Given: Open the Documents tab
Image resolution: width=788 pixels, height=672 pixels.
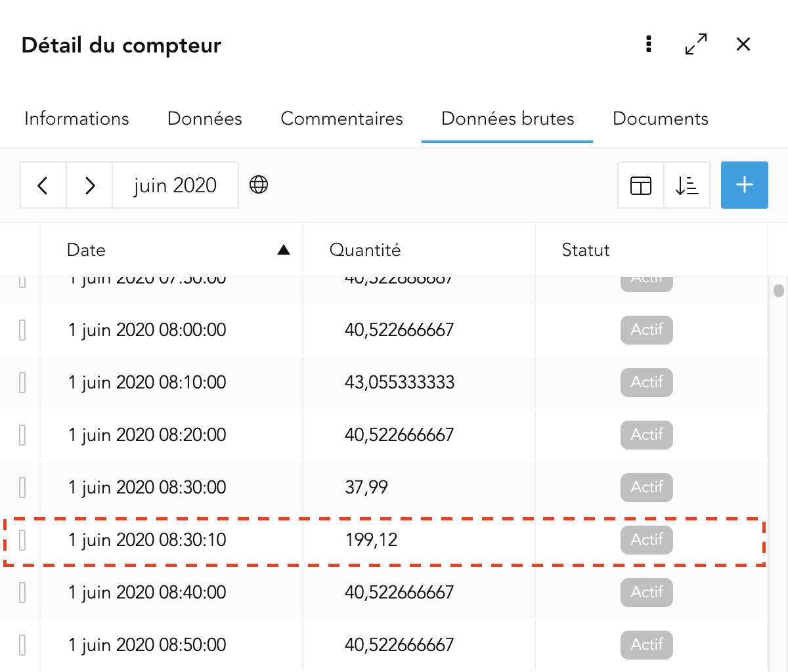Looking at the screenshot, I should pos(661,119).
